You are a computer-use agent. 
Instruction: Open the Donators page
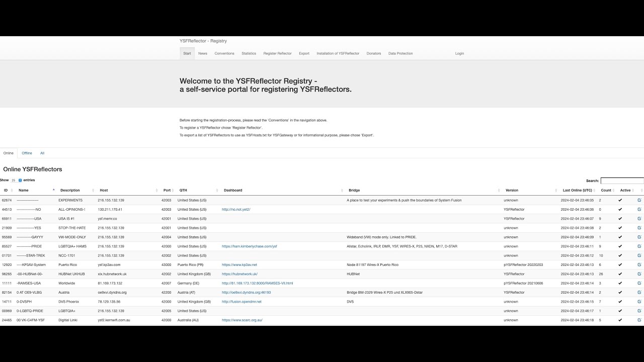point(374,53)
